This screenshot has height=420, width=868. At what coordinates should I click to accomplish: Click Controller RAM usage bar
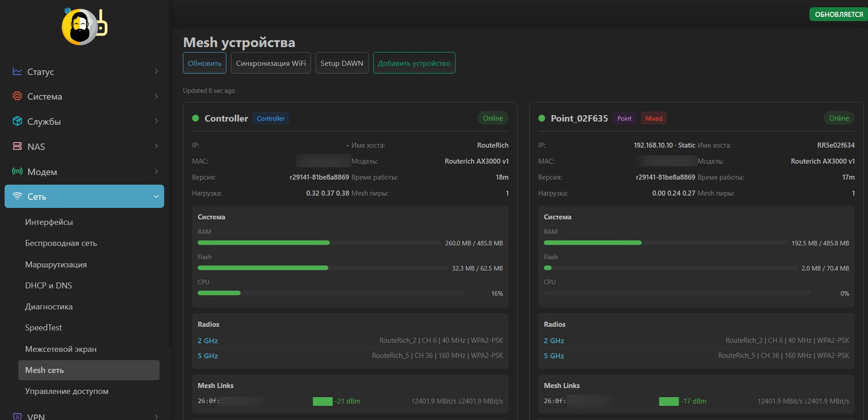click(x=319, y=243)
